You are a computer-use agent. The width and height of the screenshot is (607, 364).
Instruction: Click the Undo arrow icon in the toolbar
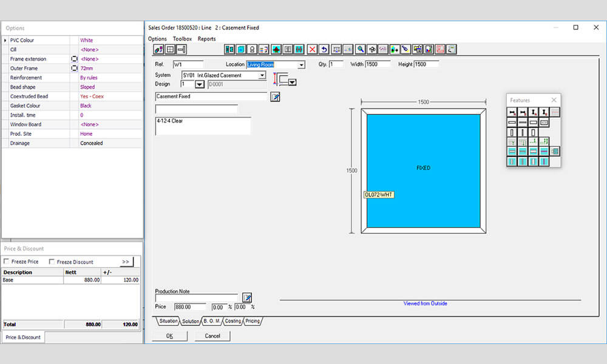click(x=324, y=49)
